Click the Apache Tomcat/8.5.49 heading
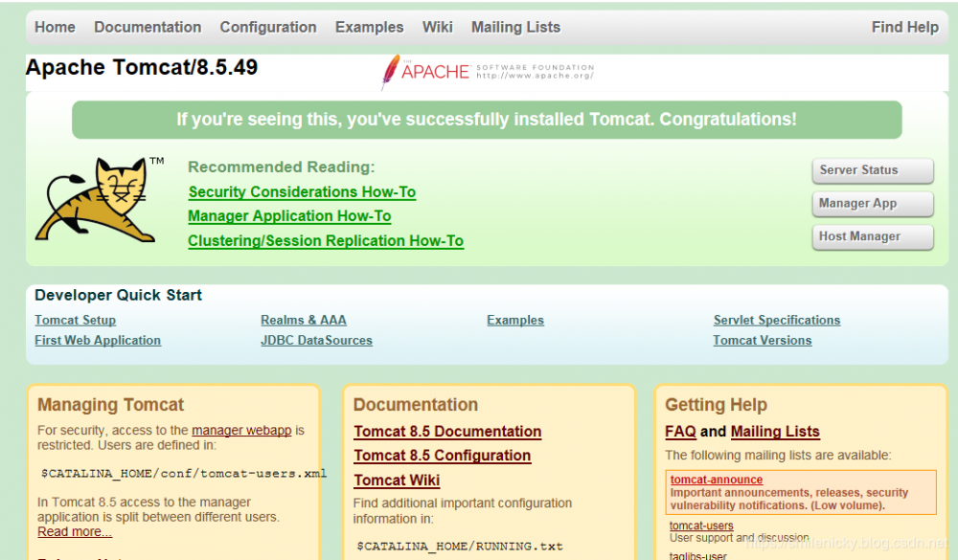This screenshot has width=958, height=560. click(142, 67)
